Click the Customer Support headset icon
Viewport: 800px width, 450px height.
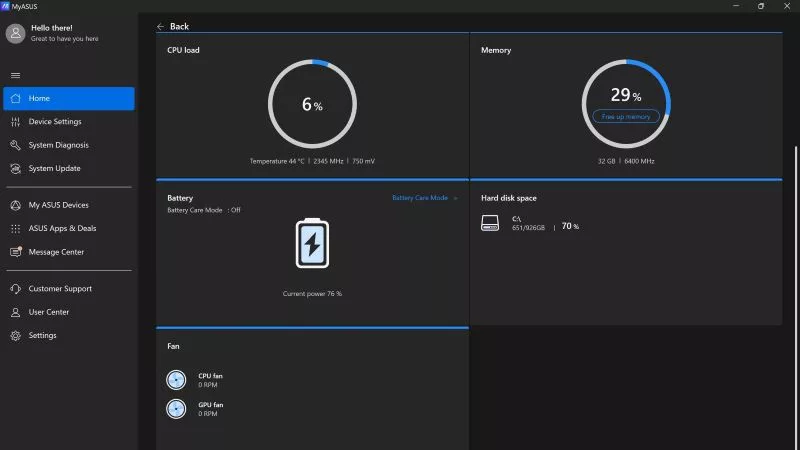pos(16,289)
